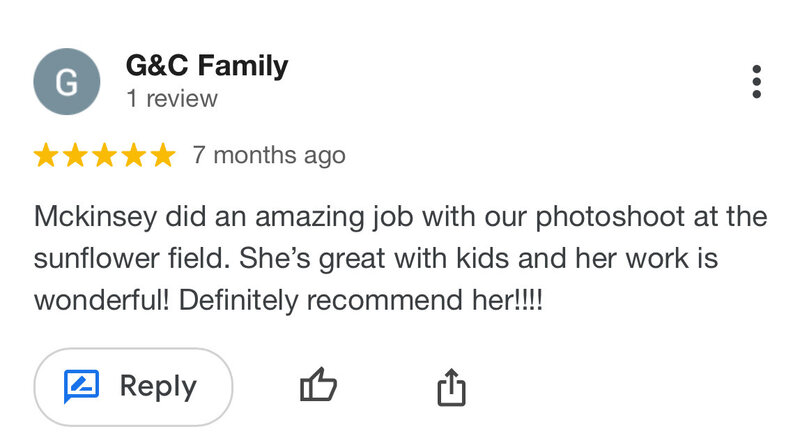View the reviewer's '1 review' count
The width and height of the screenshot is (800, 436).
[172, 98]
